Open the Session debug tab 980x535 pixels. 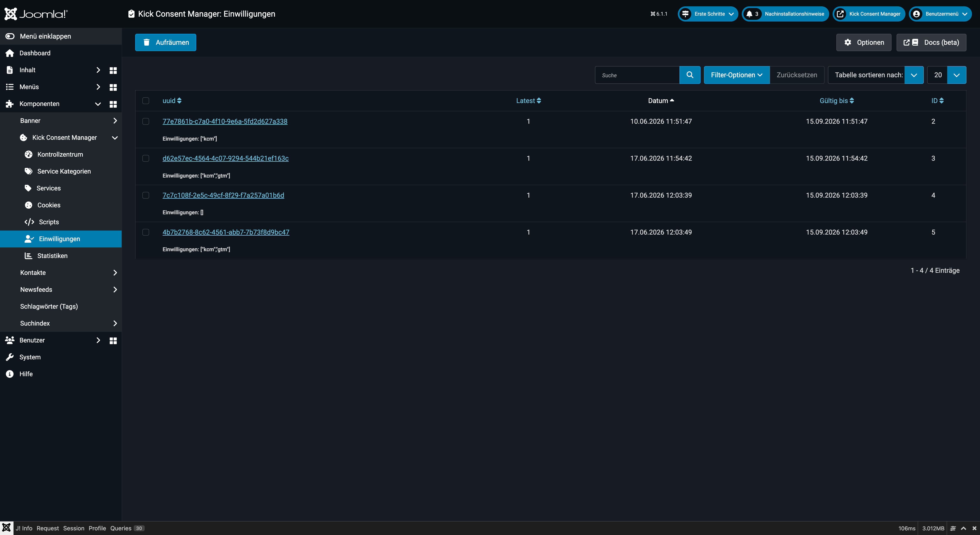pos(74,528)
